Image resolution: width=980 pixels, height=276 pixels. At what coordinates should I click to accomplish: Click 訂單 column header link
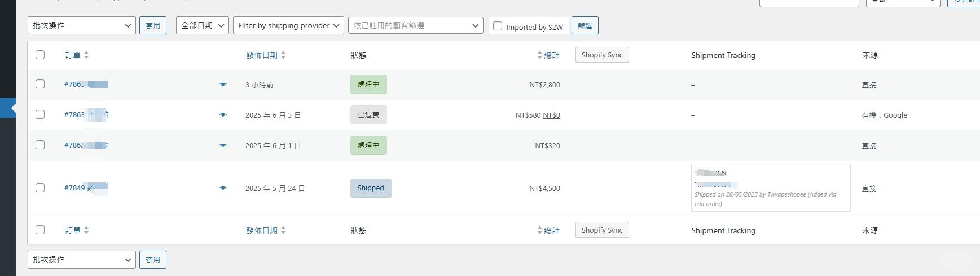pyautogui.click(x=73, y=55)
